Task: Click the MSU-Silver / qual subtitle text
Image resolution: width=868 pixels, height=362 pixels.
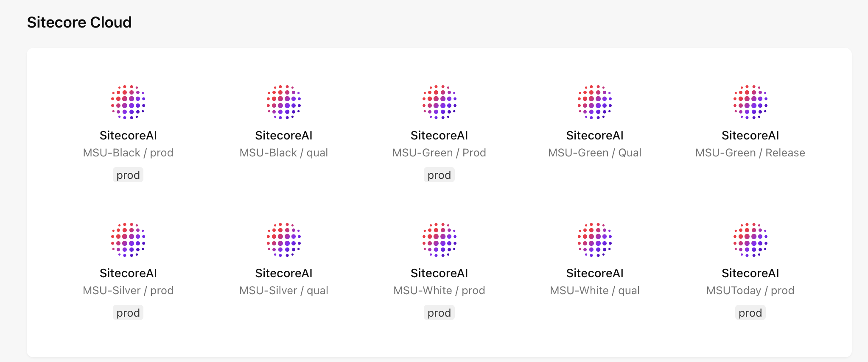Action: pos(283,290)
